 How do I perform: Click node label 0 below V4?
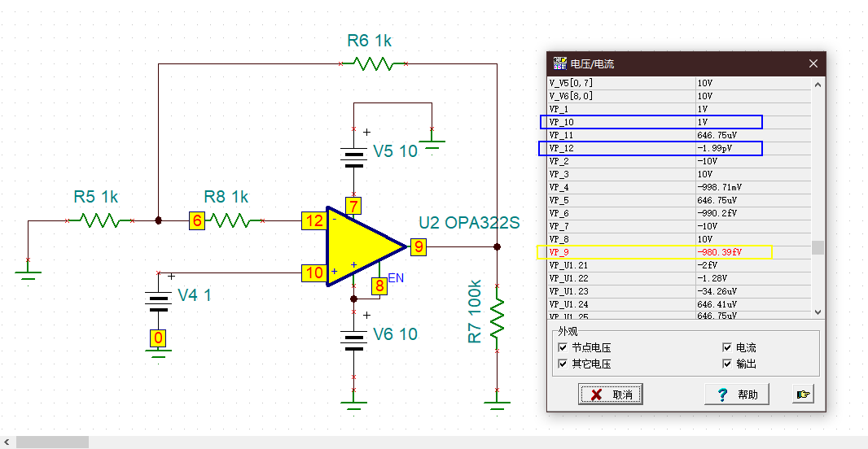click(x=158, y=338)
